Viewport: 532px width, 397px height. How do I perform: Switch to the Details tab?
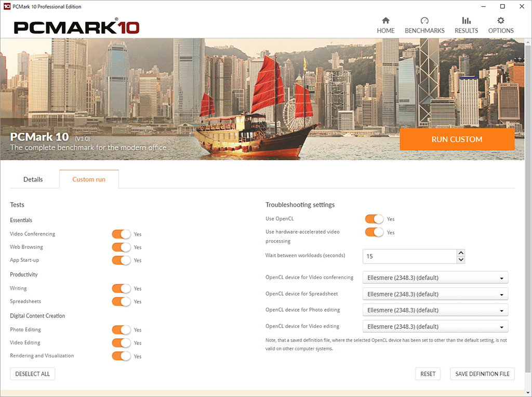pyautogui.click(x=33, y=179)
